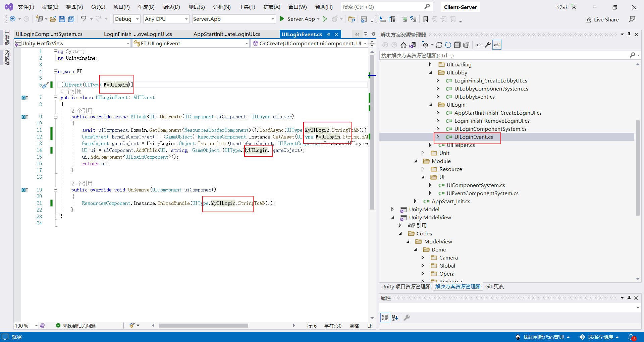Expand the Unit folder in Solution Explorer
This screenshot has width=644, height=342.
pos(423,153)
